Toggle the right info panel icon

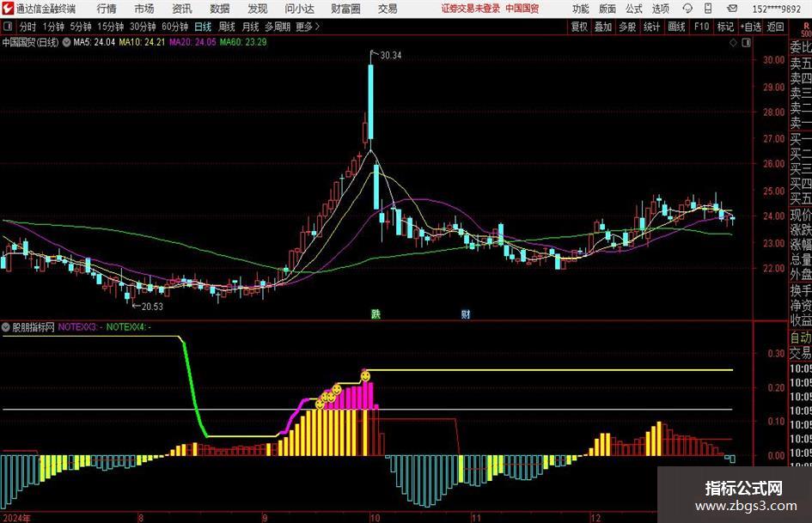click(746, 43)
